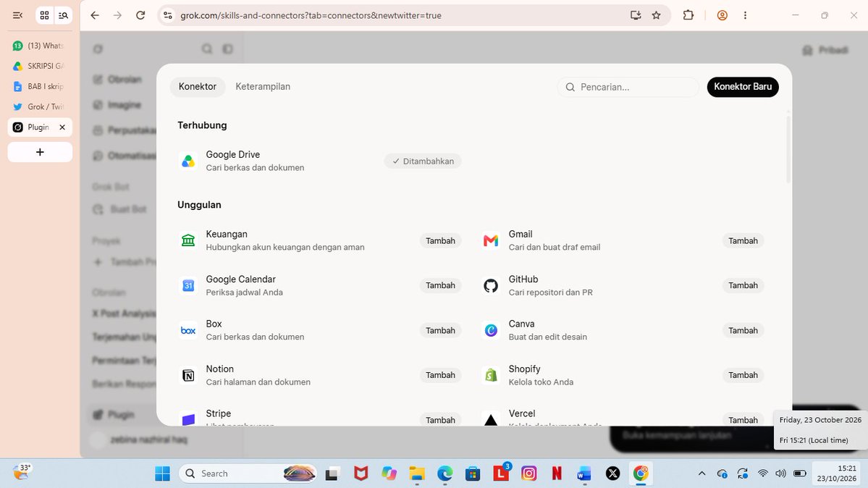Screen dimensions: 868x488
Task: Add the GitHub connector
Action: 743,285
